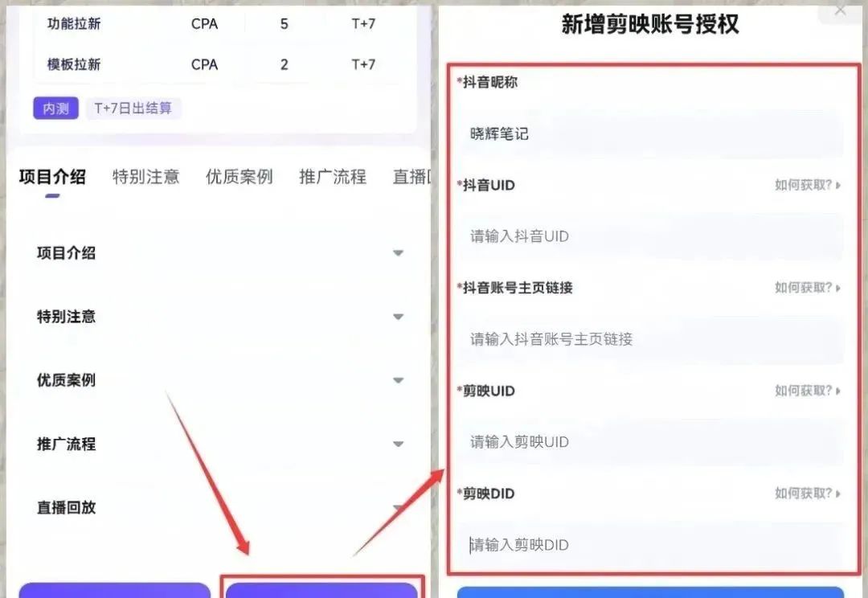Click CPA in the 功能拉新 row
868x598 pixels.
point(204,24)
